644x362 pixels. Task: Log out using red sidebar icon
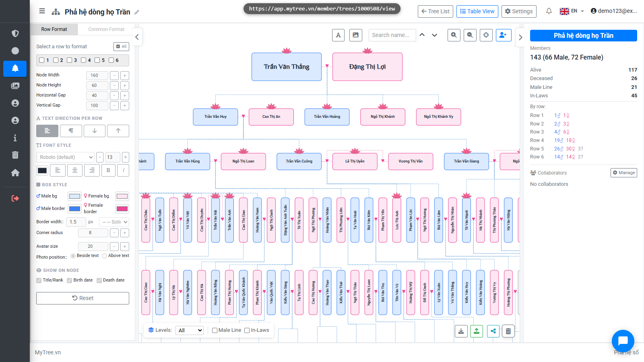pyautogui.click(x=15, y=198)
